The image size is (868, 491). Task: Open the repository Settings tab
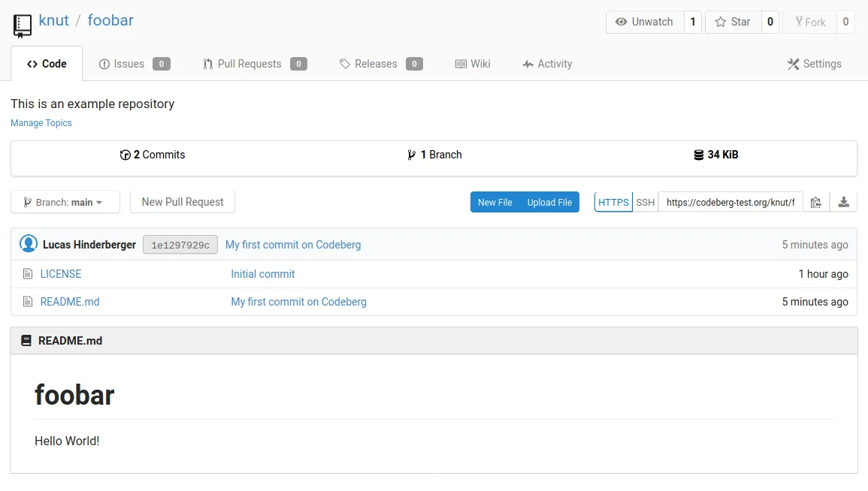pos(814,64)
